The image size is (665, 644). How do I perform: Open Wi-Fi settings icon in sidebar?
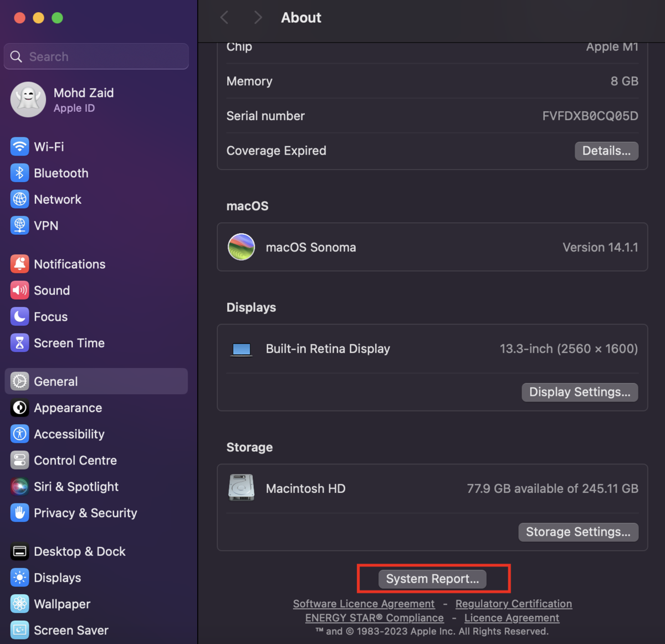19,147
